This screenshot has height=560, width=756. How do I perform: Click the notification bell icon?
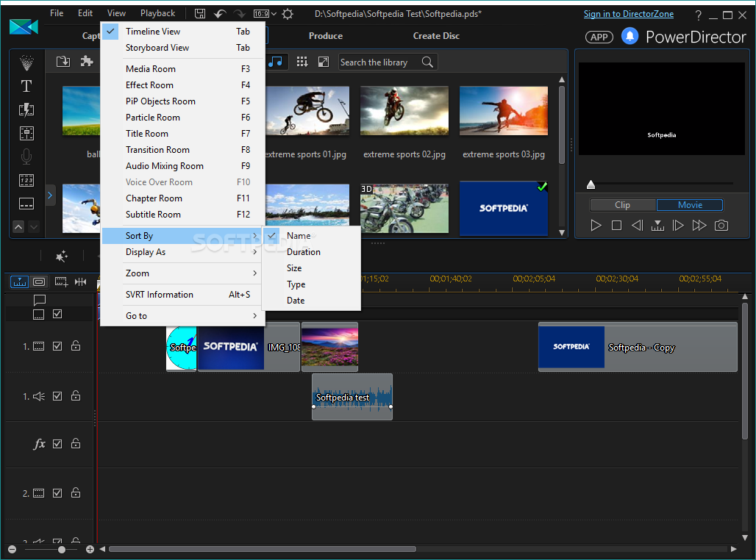[630, 37]
